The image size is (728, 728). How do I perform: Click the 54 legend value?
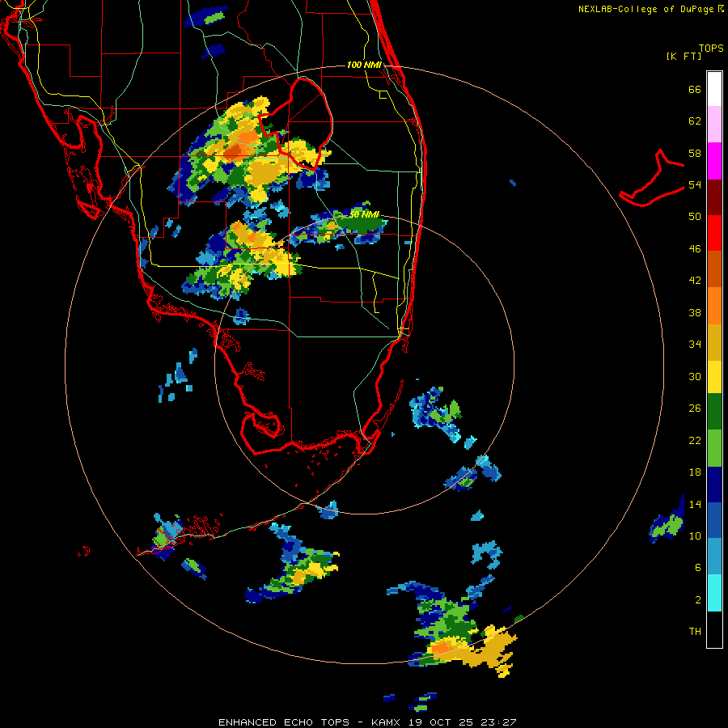[x=695, y=184]
